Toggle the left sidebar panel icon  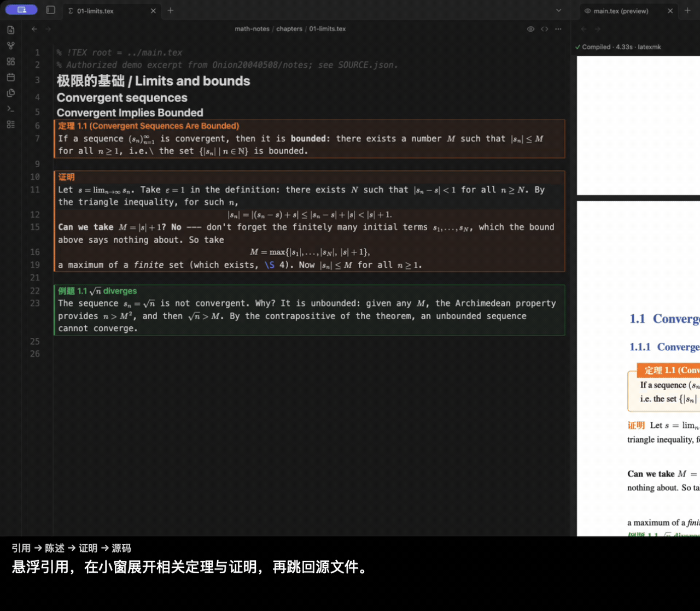(x=50, y=10)
